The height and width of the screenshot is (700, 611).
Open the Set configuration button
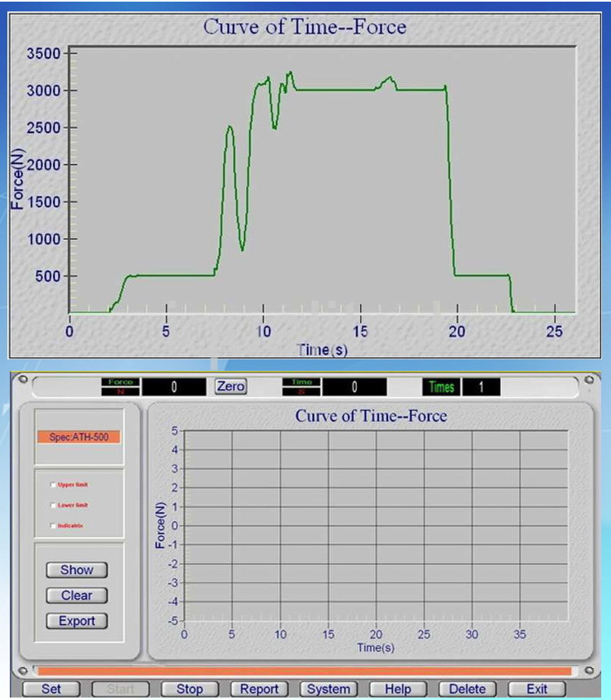pos(51,689)
